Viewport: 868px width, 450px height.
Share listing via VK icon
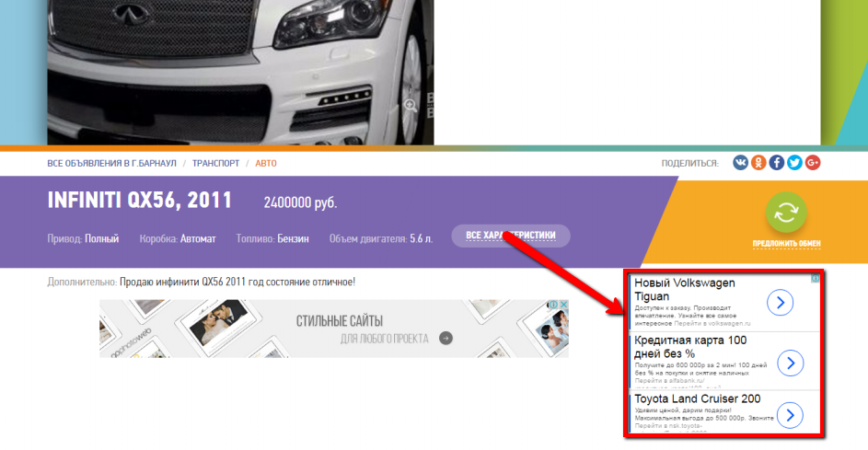pos(740,162)
